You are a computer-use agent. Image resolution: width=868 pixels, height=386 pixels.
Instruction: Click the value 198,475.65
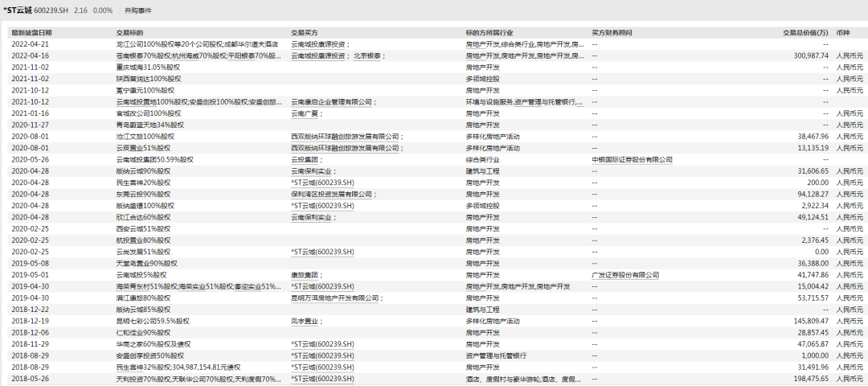click(x=811, y=379)
